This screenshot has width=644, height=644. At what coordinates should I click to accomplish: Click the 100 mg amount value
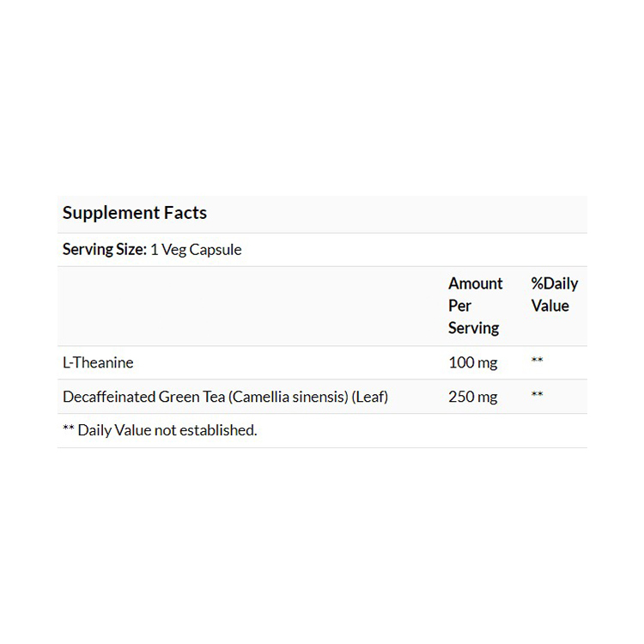click(x=472, y=362)
